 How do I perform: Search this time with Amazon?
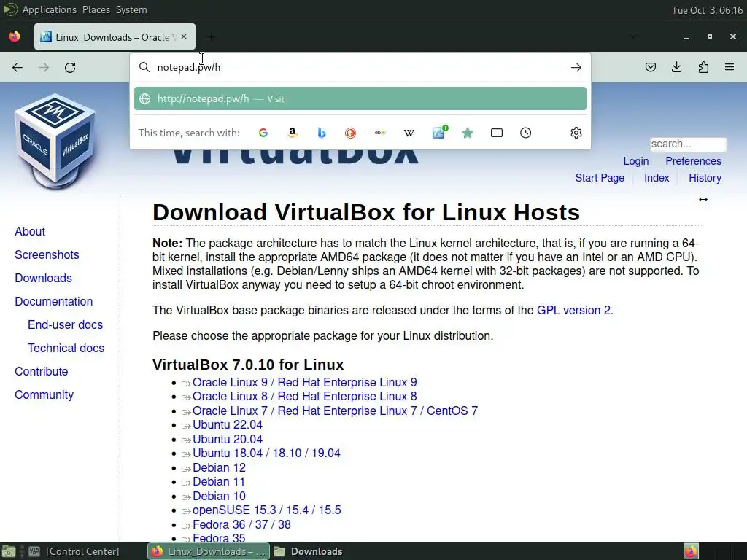(x=293, y=133)
